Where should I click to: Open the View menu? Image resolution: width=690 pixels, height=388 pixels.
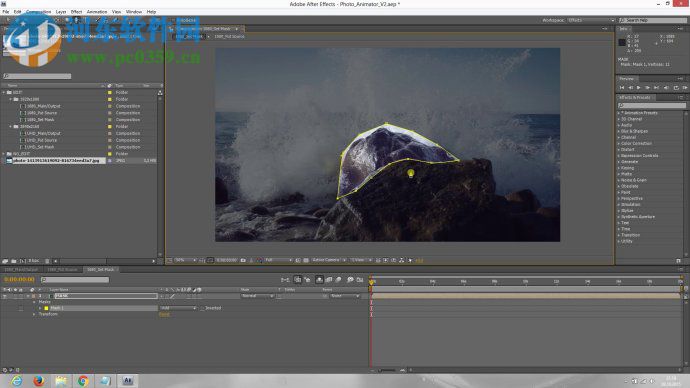click(117, 12)
